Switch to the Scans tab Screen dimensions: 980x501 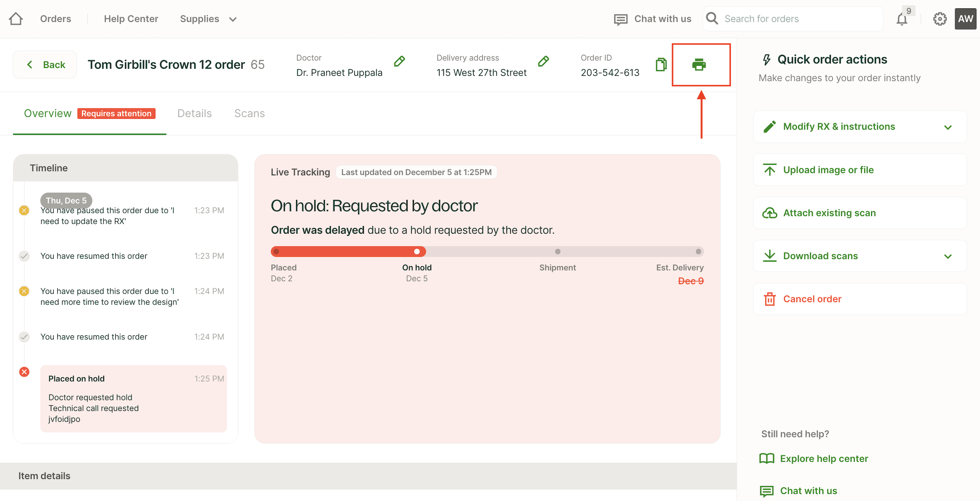[249, 113]
